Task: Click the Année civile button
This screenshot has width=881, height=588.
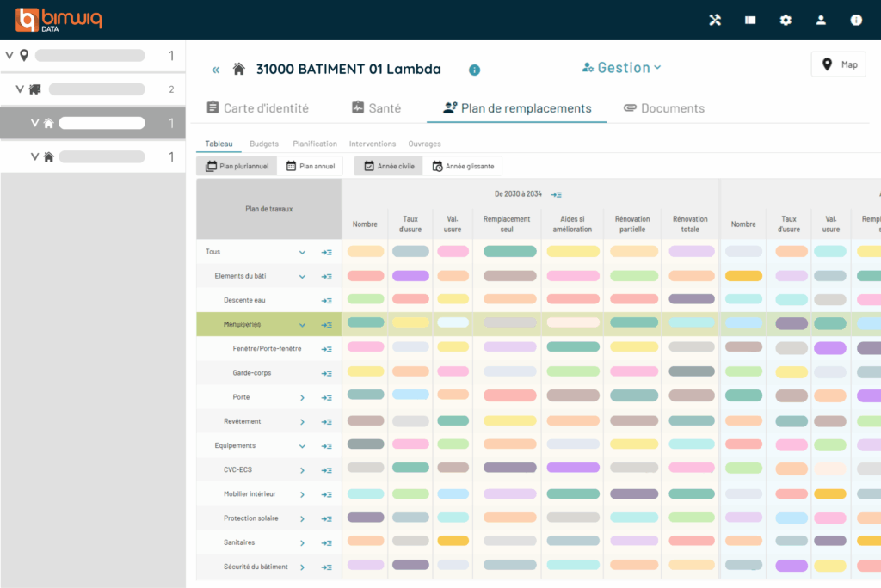Action: coord(388,166)
